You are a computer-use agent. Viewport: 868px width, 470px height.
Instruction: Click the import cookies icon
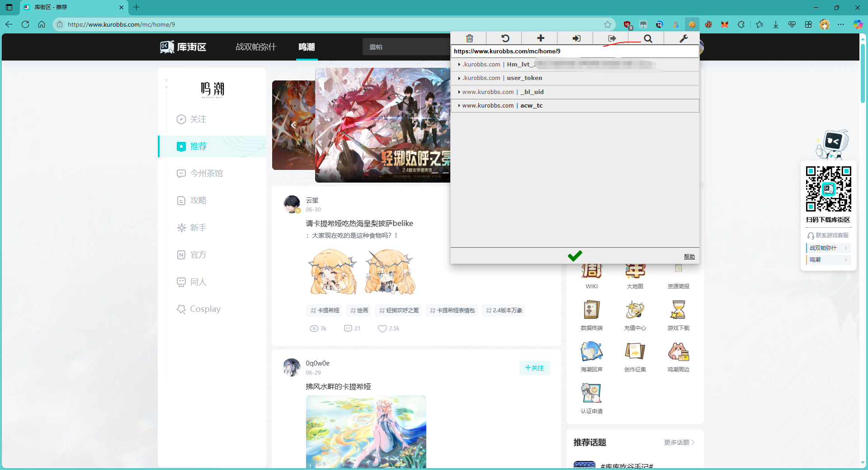pyautogui.click(x=576, y=38)
